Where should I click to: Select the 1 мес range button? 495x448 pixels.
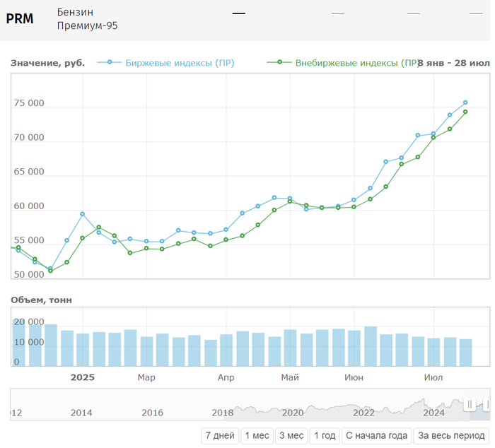(x=257, y=436)
